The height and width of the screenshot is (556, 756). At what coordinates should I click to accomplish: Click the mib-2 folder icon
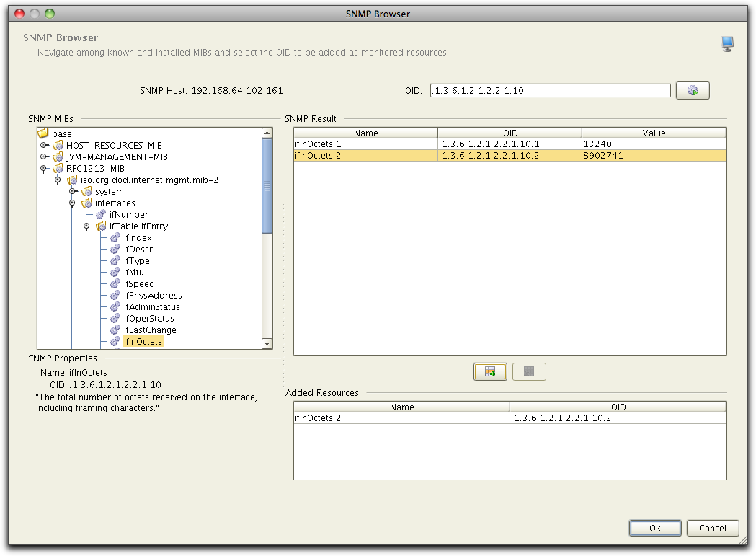(x=72, y=180)
